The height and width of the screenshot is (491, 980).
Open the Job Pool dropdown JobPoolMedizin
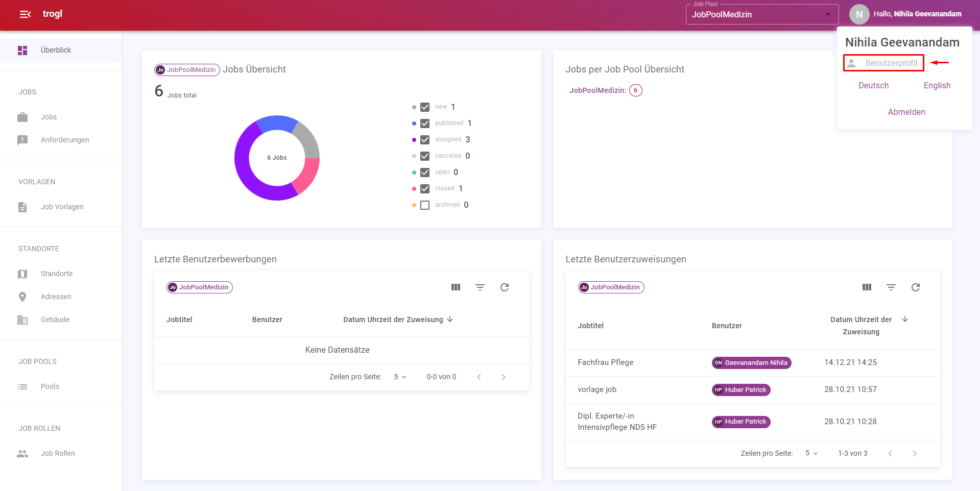pyautogui.click(x=761, y=14)
